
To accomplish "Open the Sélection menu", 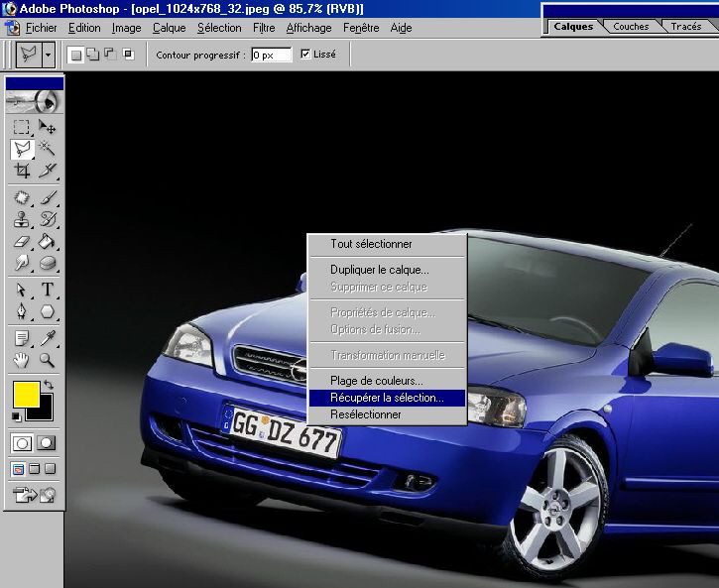I will [x=219, y=28].
